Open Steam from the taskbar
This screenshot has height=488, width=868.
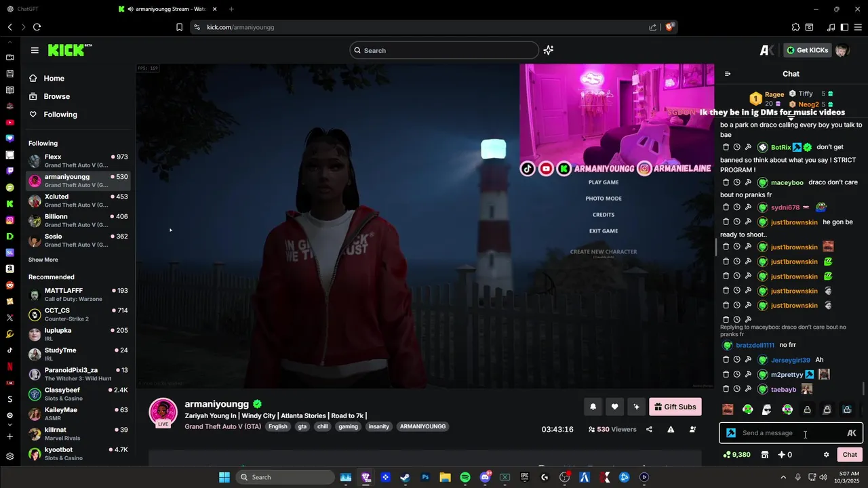[405, 477]
